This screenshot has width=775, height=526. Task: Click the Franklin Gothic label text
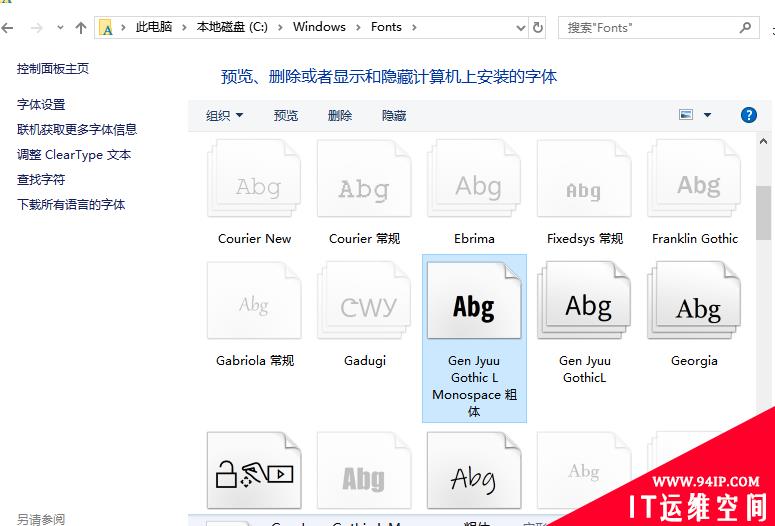695,239
